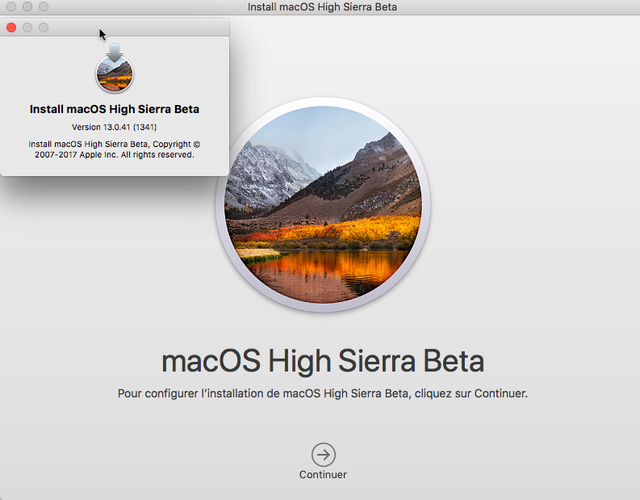Click the large High Sierra mountain image
Screen dimensions: 640x500
click(323, 204)
